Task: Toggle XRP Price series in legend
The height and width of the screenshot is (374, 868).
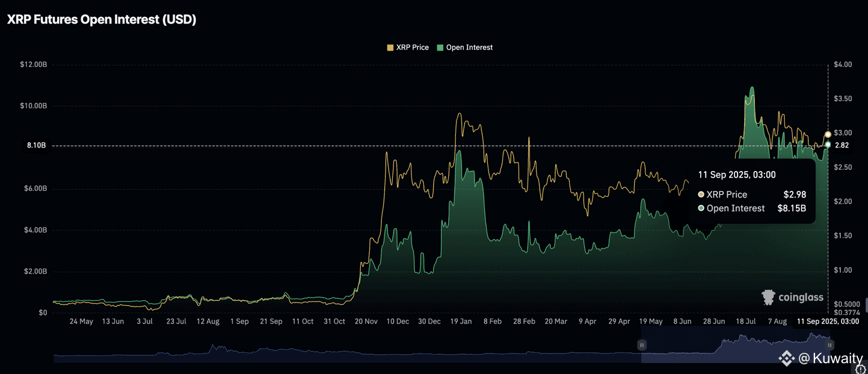Action: (412, 48)
